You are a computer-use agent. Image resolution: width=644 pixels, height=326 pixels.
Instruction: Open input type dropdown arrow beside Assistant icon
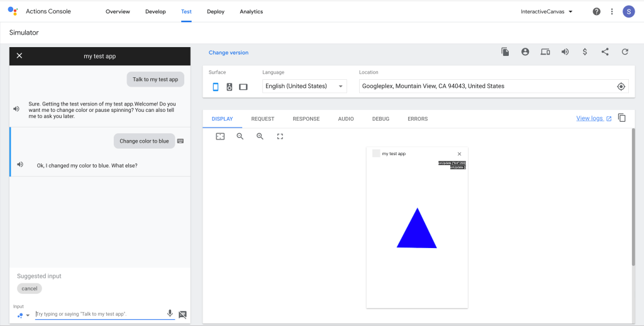coord(28,315)
